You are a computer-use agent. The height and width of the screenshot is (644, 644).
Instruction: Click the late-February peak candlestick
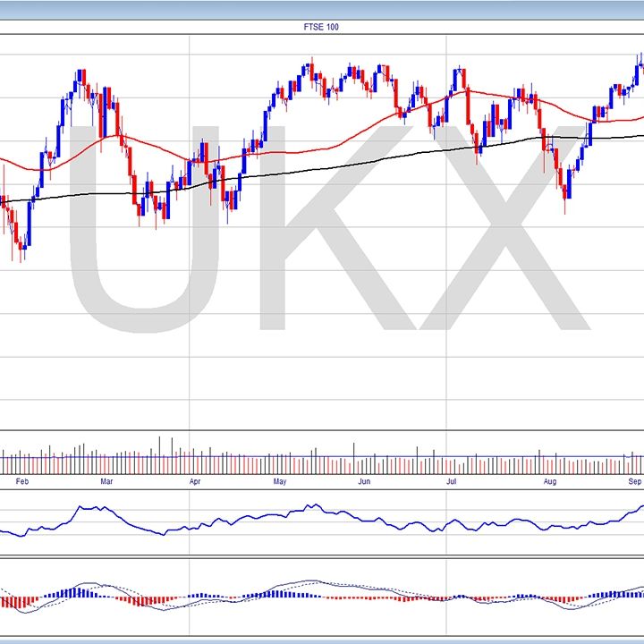coord(80,76)
